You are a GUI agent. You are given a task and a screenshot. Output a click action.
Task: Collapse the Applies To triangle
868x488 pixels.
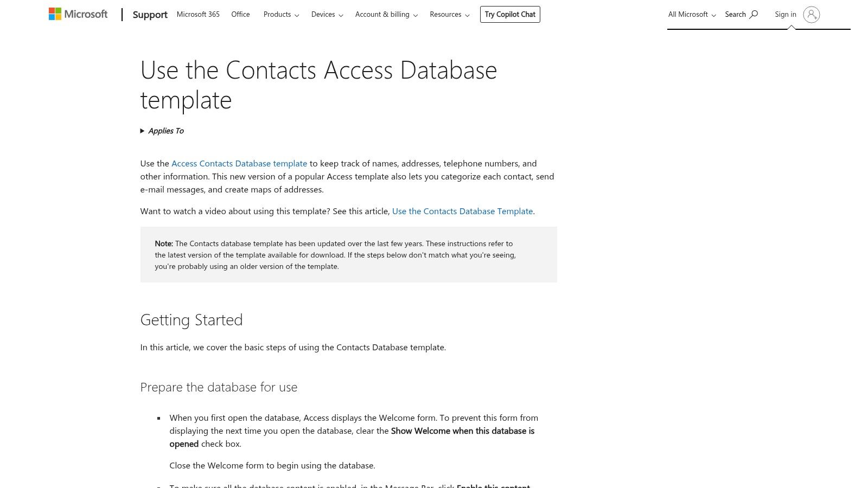[x=143, y=131]
